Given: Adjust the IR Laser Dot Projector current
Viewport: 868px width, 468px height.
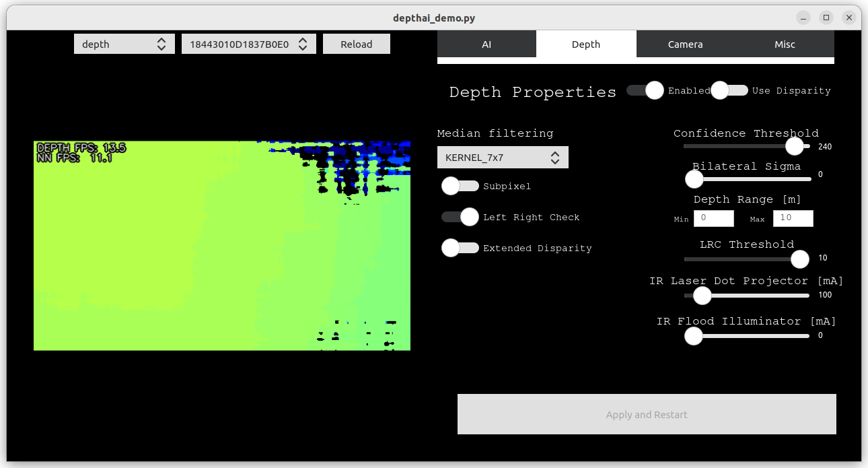Looking at the screenshot, I should 702,296.
